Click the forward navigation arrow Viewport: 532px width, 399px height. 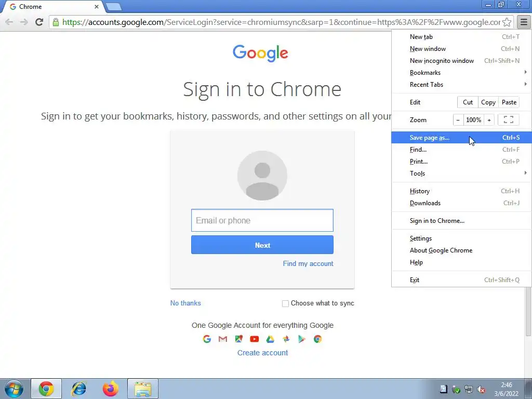pos(24,22)
